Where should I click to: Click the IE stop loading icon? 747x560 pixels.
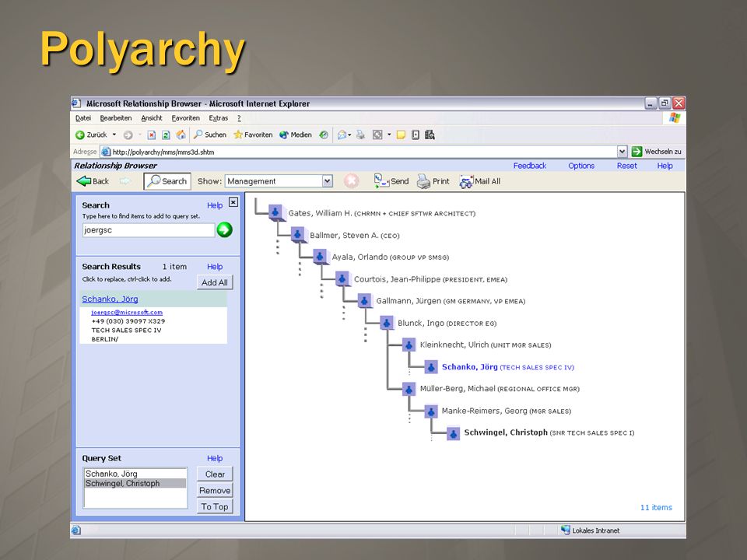(x=152, y=135)
